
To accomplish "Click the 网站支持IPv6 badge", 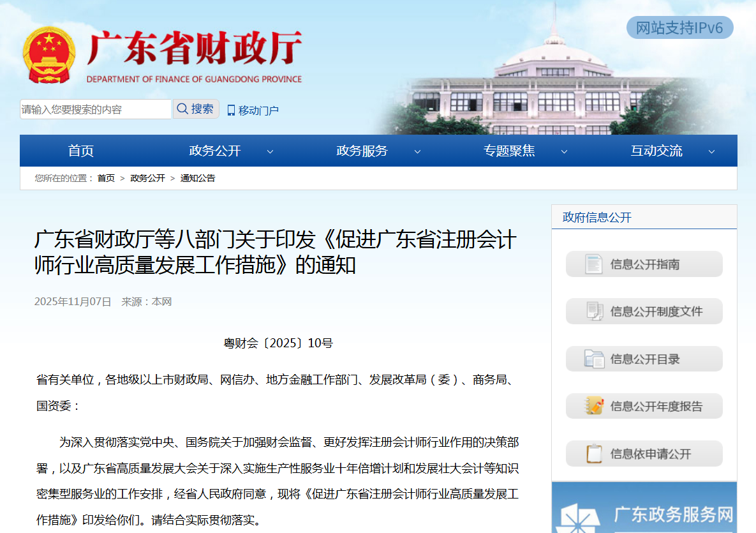I will coord(679,28).
